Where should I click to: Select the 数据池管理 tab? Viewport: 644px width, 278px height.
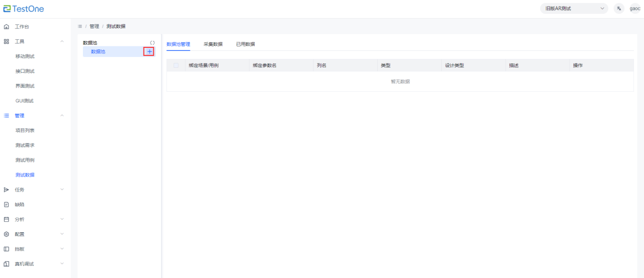[178, 44]
